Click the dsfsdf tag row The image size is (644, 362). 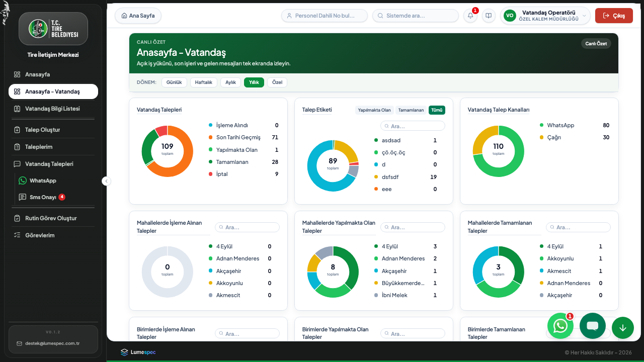click(x=406, y=177)
